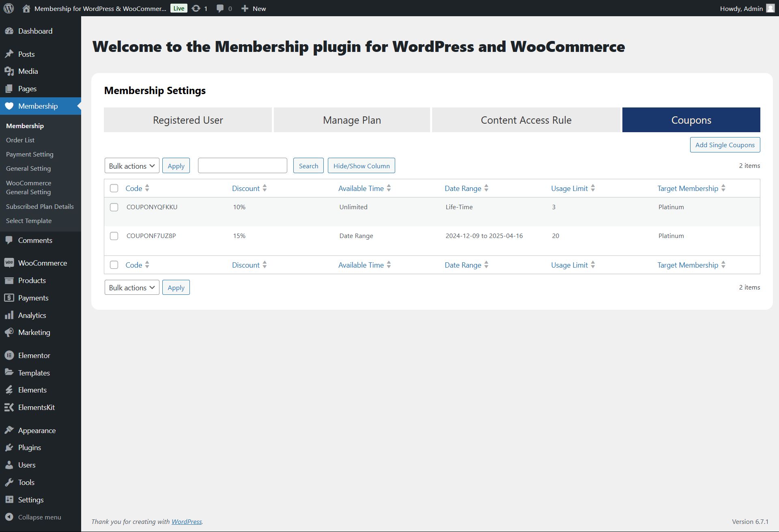Click the Payments dollar icon

9,298
